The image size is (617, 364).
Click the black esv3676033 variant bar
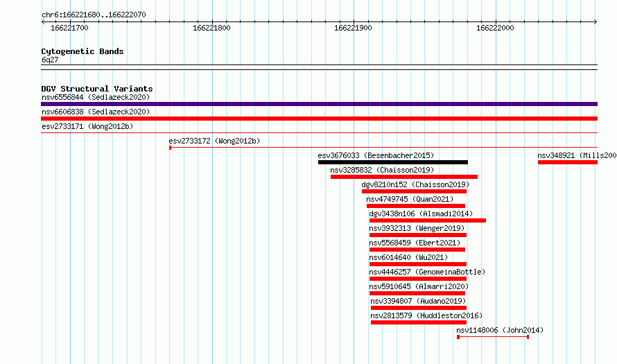pos(392,162)
